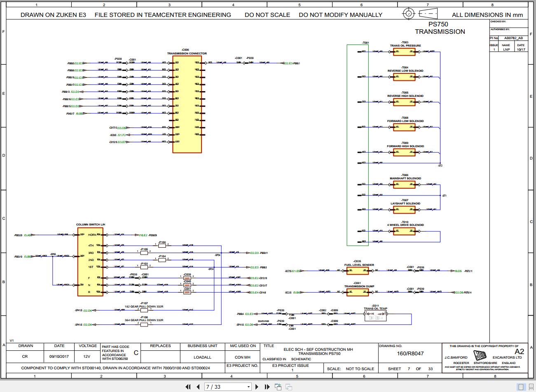Select the single page view icon
This screenshot has width=536, height=392.
pos(521,387)
